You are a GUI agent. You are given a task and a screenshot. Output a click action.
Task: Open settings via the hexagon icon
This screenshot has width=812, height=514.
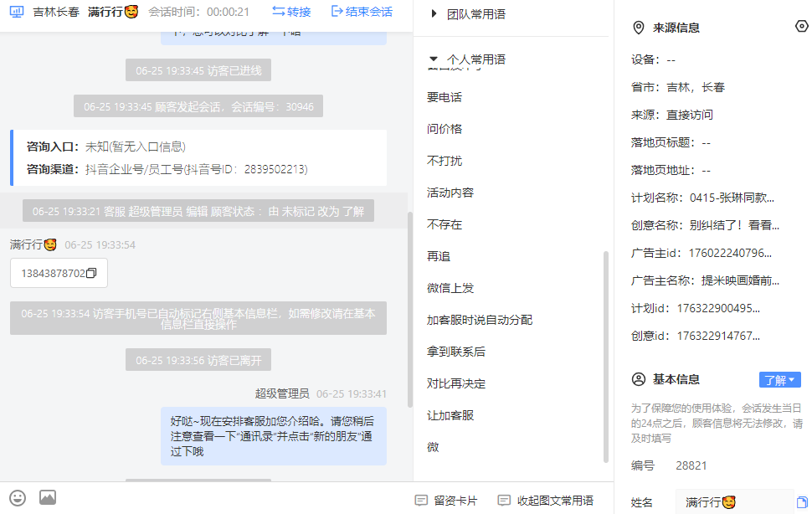802,27
